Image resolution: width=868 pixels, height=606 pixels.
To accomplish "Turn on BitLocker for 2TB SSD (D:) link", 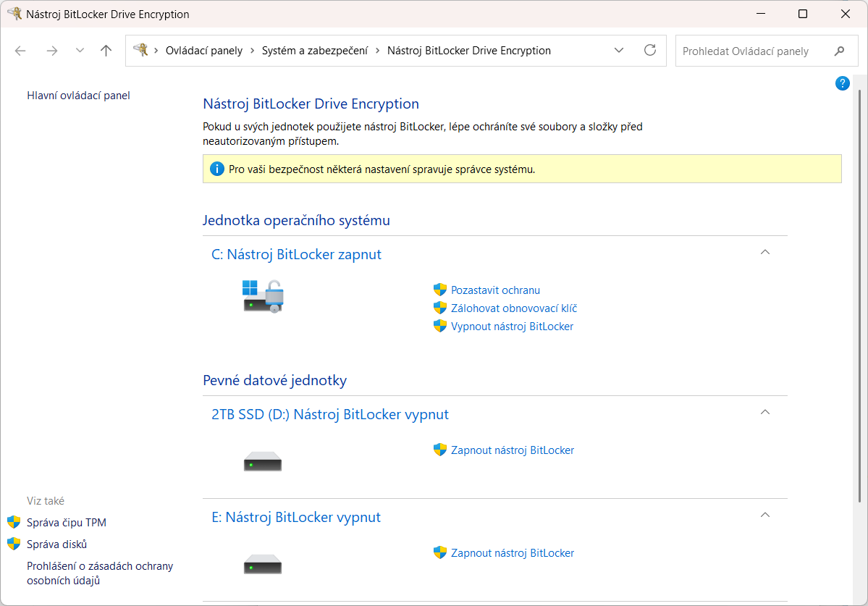I will coord(513,450).
